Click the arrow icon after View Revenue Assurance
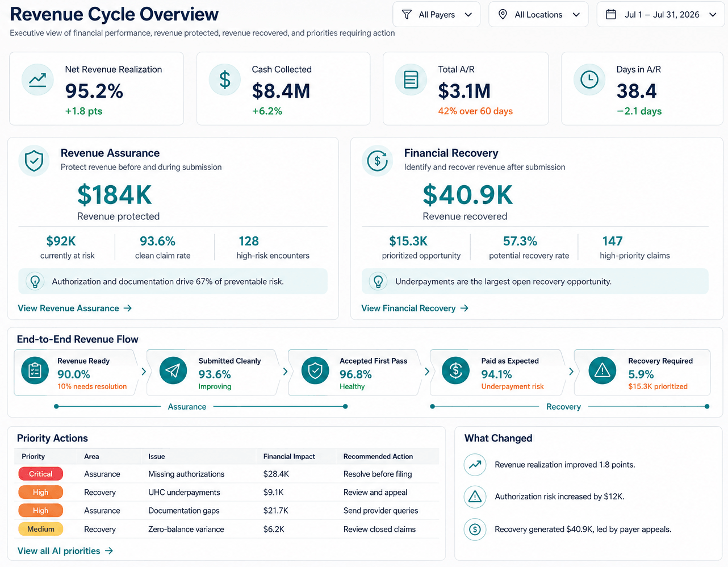The height and width of the screenshot is (567, 728). tap(128, 308)
